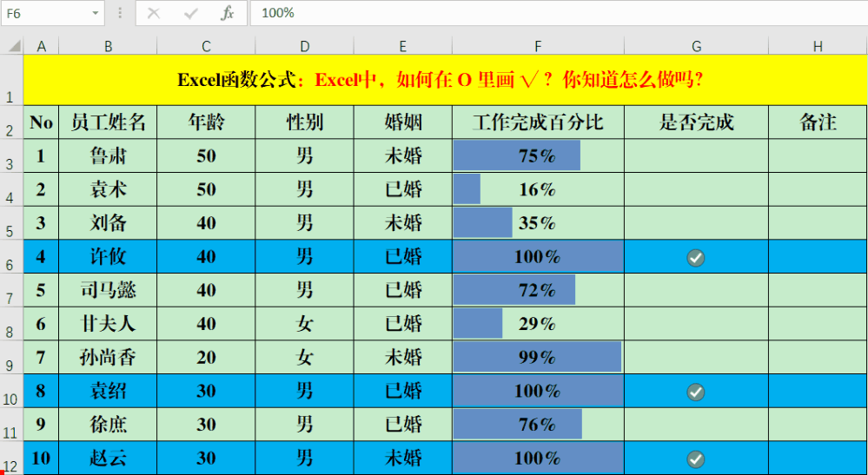This screenshot has width=868, height=475.
Task: Click the completion check icon for 袁绍
Action: pos(696,392)
